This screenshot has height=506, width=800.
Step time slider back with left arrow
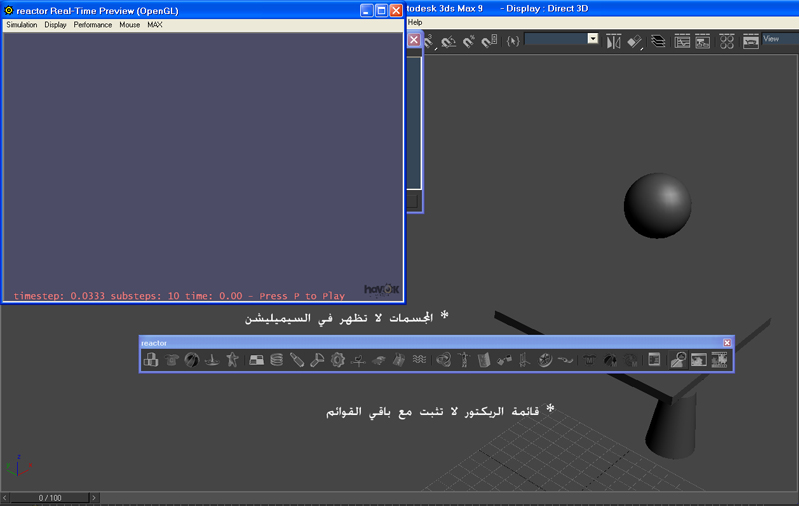tap(5, 498)
